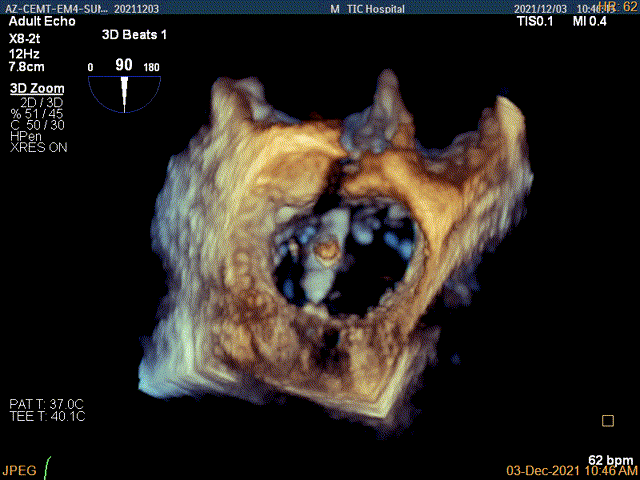Click the 7.8cm depth readout
This screenshot has height=480, width=640.
click(x=27, y=66)
